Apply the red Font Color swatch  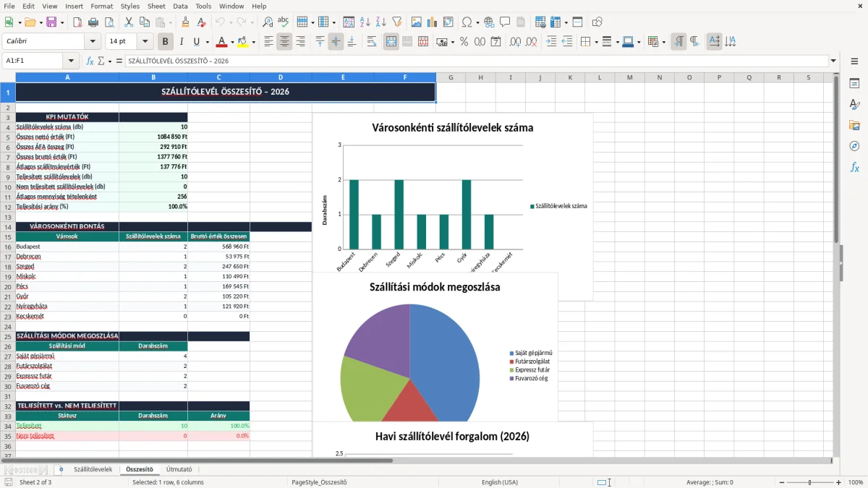pos(221,42)
